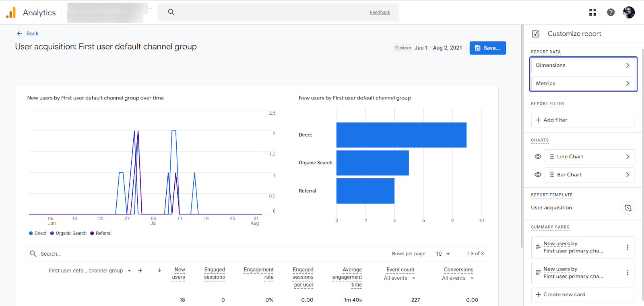Sort by Conversions column header
Image resolution: width=644 pixels, height=306 pixels.
[459, 270]
